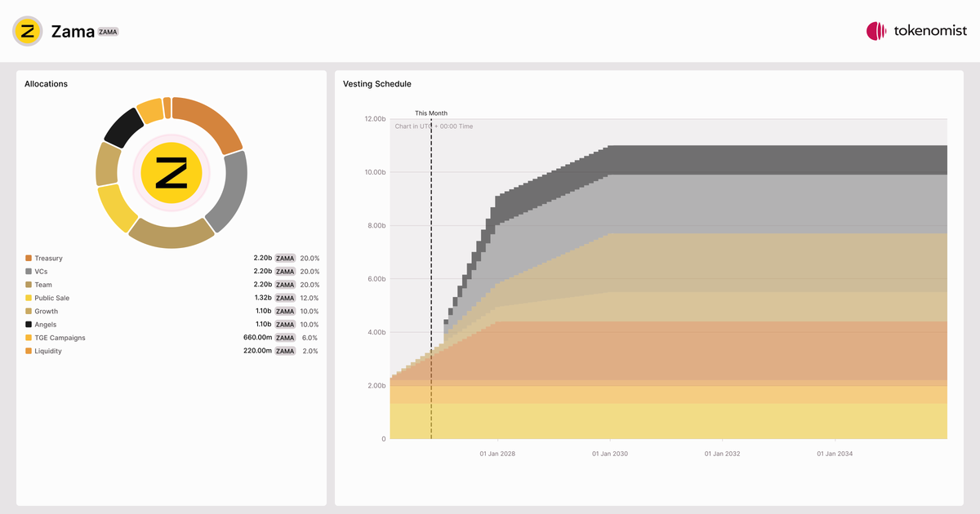This screenshot has width=980, height=514.
Task: Click the Treasury legend color swatch
Action: pyautogui.click(x=29, y=258)
